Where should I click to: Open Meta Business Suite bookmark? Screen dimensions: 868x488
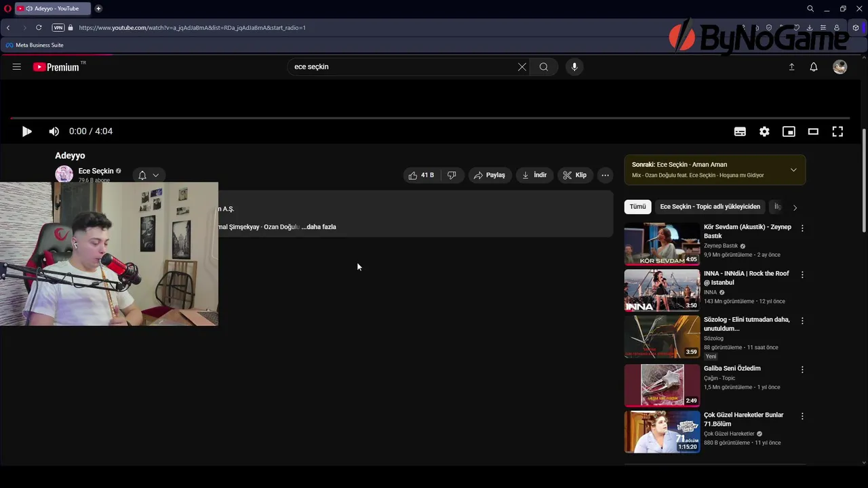coord(35,45)
